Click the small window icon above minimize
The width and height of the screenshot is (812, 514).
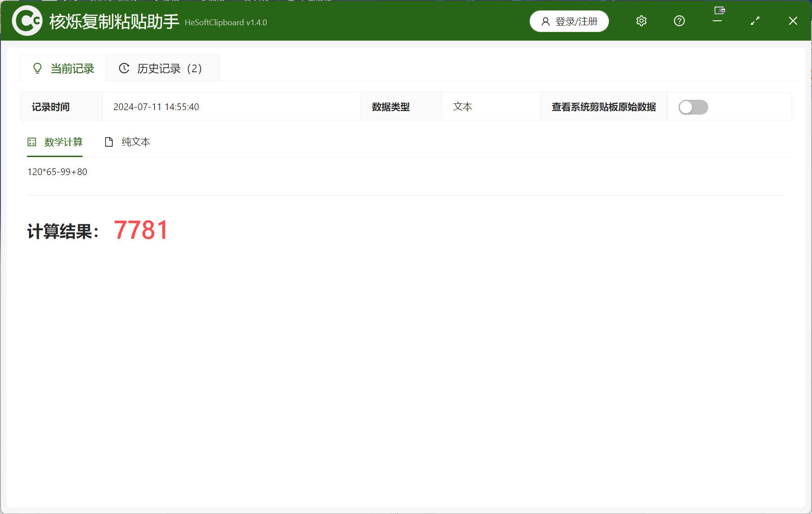coord(719,10)
